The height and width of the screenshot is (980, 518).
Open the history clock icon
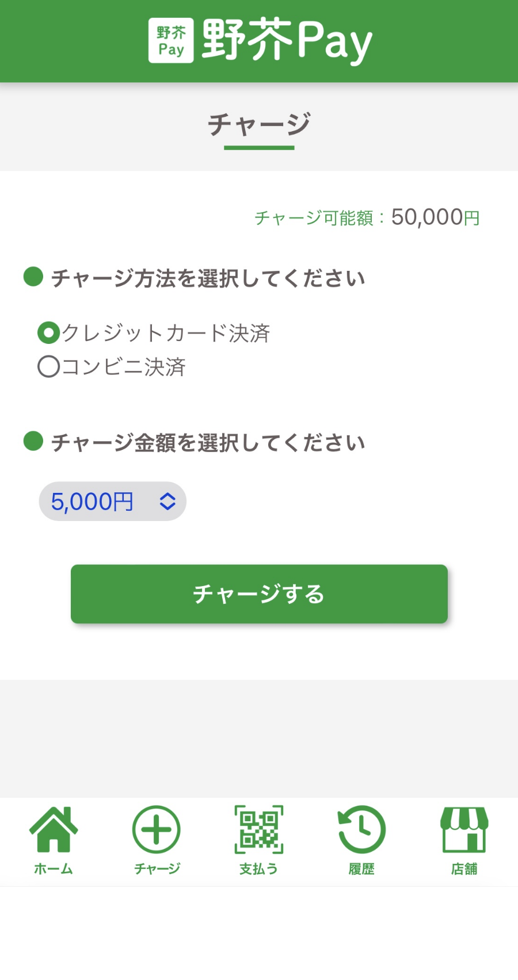pos(361,829)
